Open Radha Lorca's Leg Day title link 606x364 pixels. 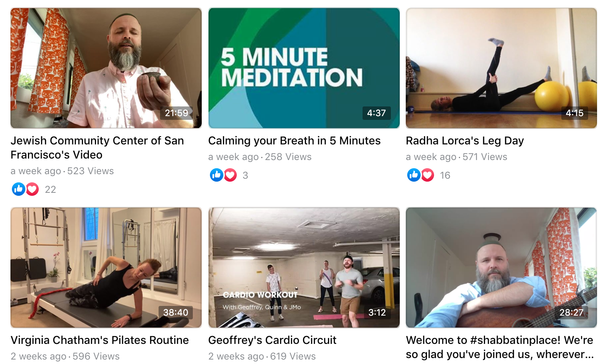click(465, 141)
